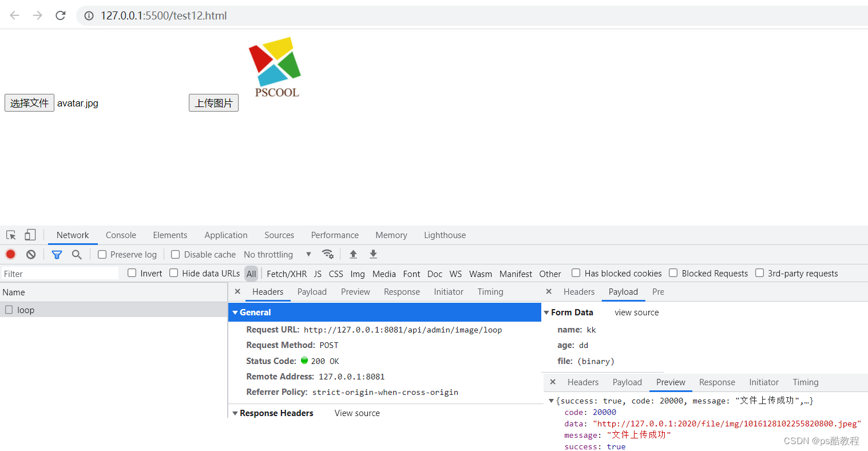Tick the Invert filter checkbox

(x=132, y=273)
